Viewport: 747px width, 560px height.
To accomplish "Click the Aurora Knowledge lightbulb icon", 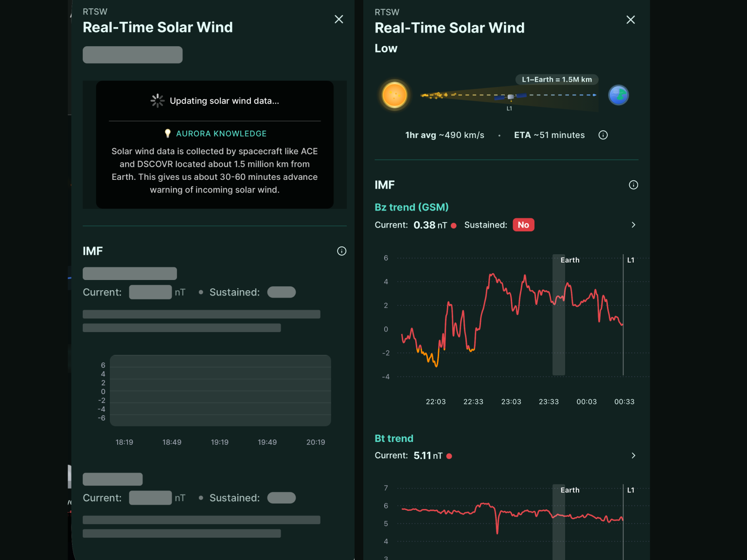I will [167, 133].
